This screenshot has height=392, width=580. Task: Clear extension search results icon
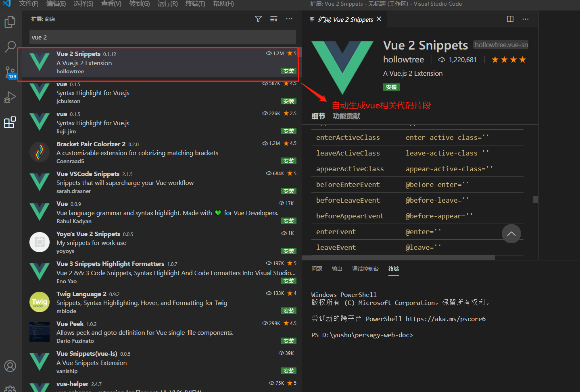[273, 19]
